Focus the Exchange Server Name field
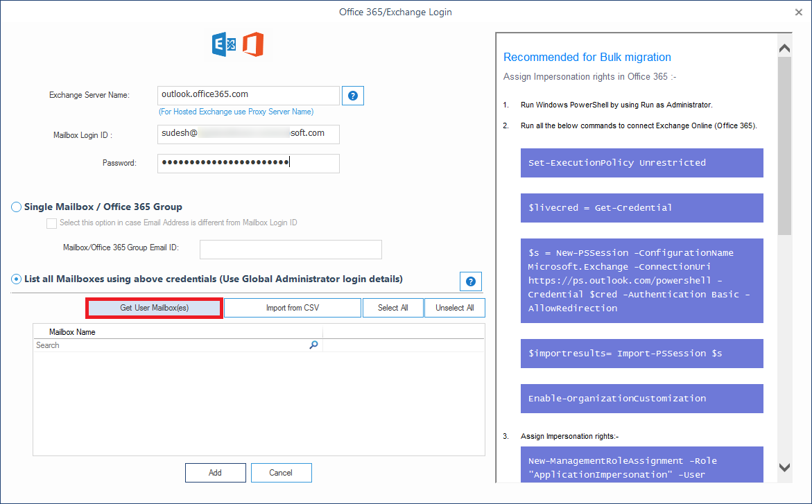812x504 pixels. point(248,95)
